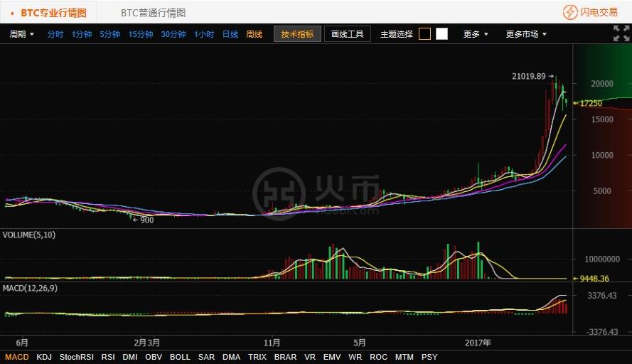Viewport: 632px width, 364px height.
Task: Select the PSY indicator
Action: (x=429, y=357)
